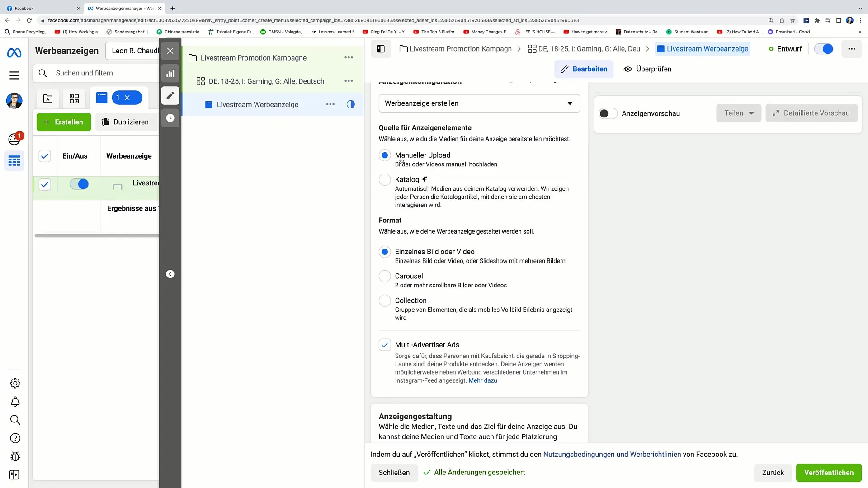The image size is (868, 488).
Task: Click the search and filter icon
Action: click(x=42, y=73)
